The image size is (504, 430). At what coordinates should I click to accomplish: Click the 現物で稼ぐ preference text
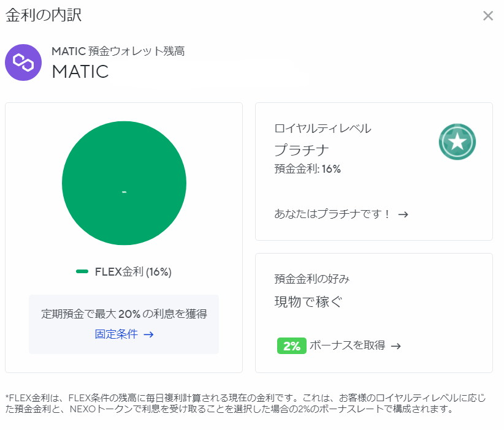[308, 302]
